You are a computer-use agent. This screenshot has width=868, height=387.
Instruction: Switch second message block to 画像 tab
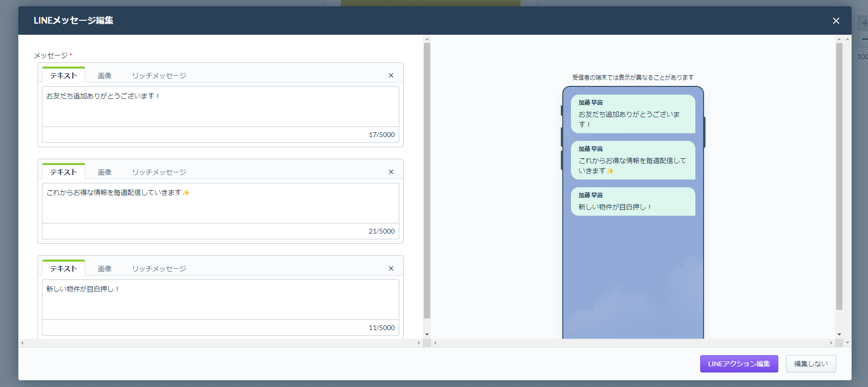pyautogui.click(x=105, y=172)
